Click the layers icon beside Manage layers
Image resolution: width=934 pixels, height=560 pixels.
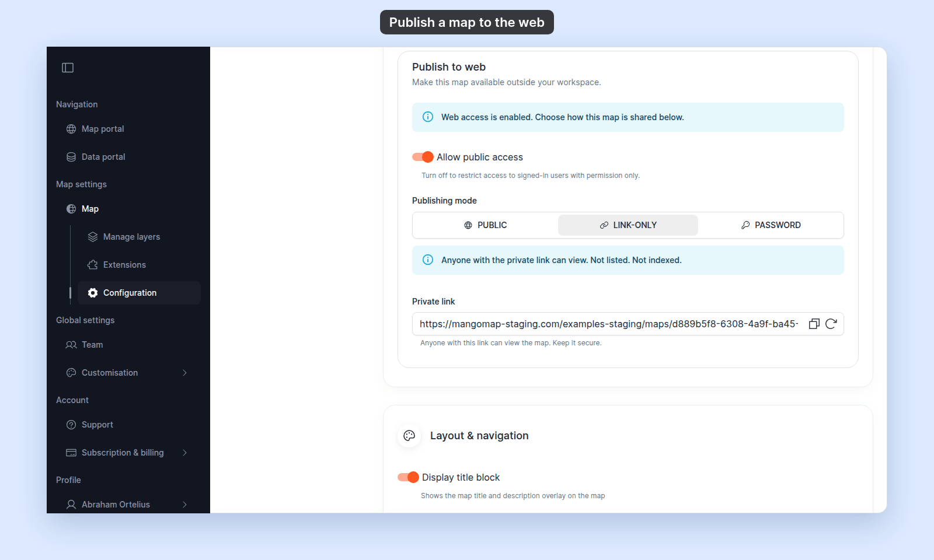[x=93, y=237]
